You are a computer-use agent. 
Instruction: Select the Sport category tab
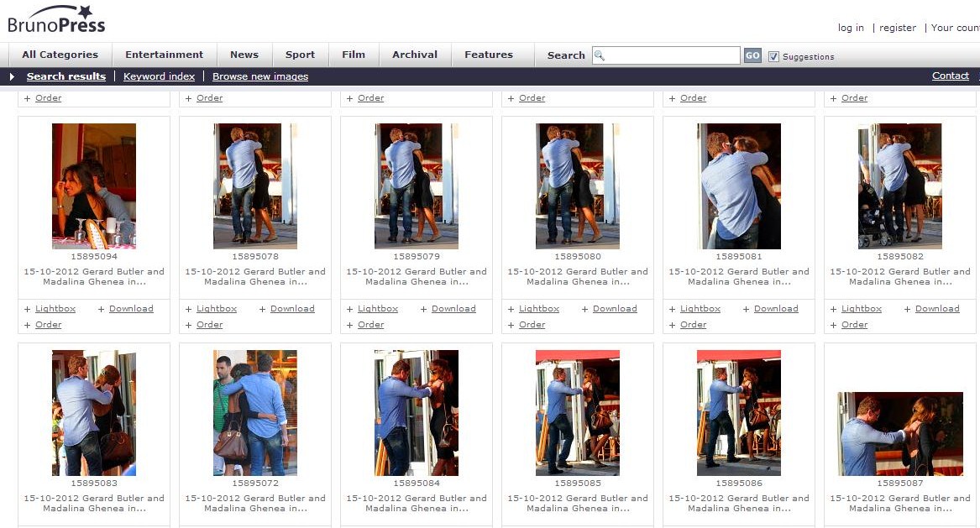[x=300, y=55]
